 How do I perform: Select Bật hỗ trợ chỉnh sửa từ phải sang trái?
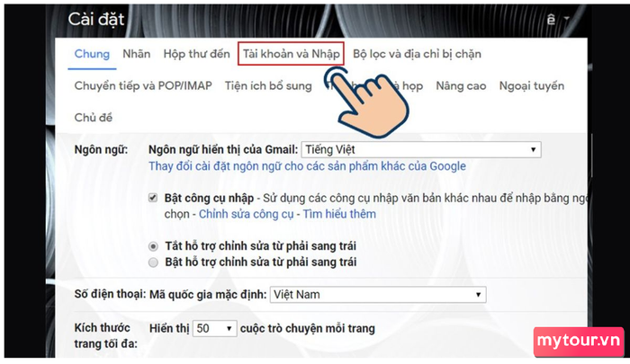coord(153,262)
